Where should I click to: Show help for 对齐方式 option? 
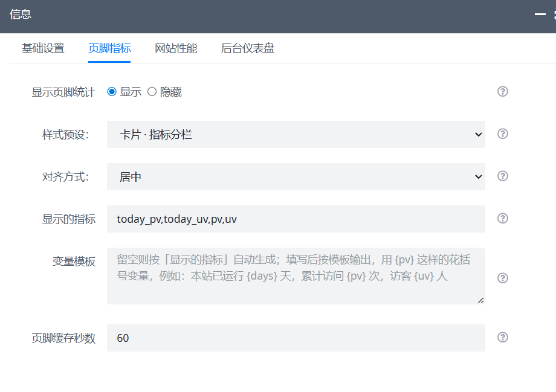click(502, 176)
